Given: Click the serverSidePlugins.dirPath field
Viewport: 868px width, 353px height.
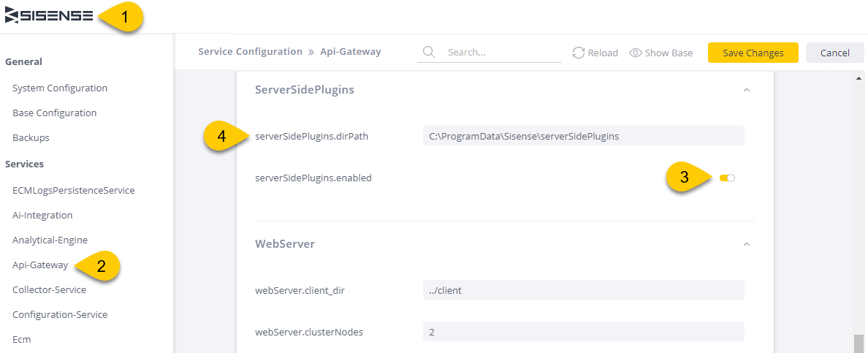Looking at the screenshot, I should coord(584,136).
